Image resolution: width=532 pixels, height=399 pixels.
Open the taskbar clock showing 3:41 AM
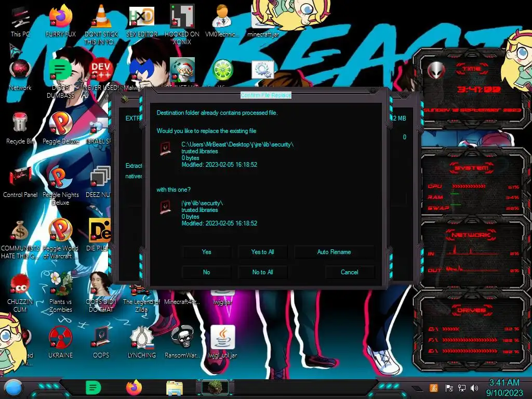click(x=504, y=388)
